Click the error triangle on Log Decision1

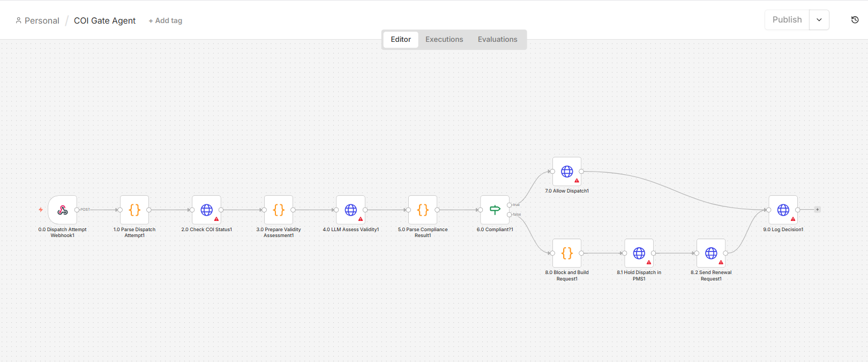point(793,219)
